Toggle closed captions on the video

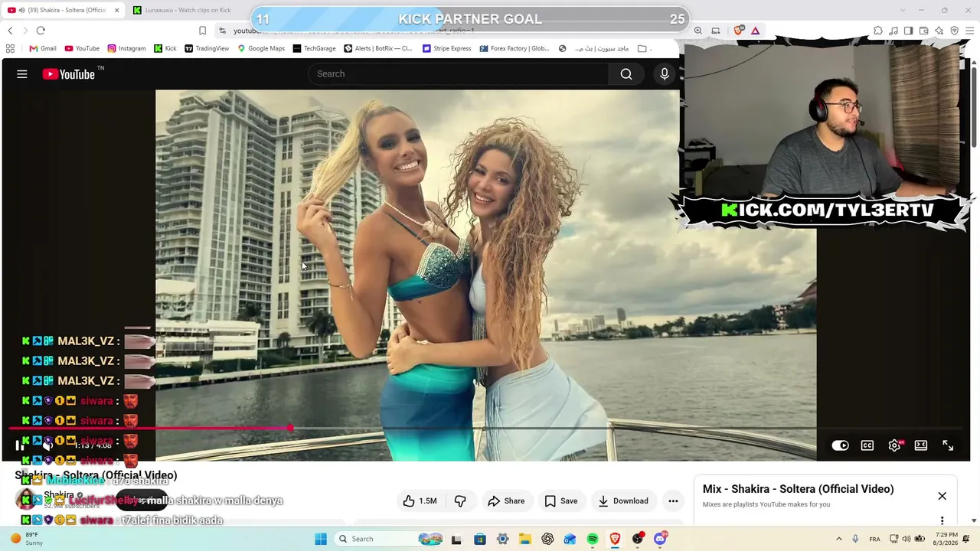coord(867,445)
